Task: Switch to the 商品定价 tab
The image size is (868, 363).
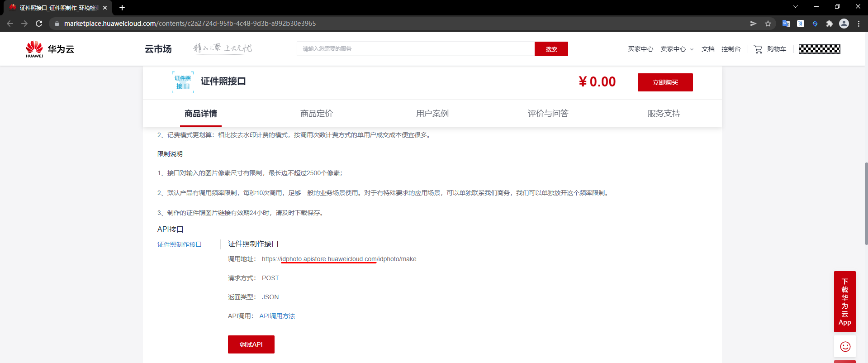Action: pyautogui.click(x=317, y=114)
